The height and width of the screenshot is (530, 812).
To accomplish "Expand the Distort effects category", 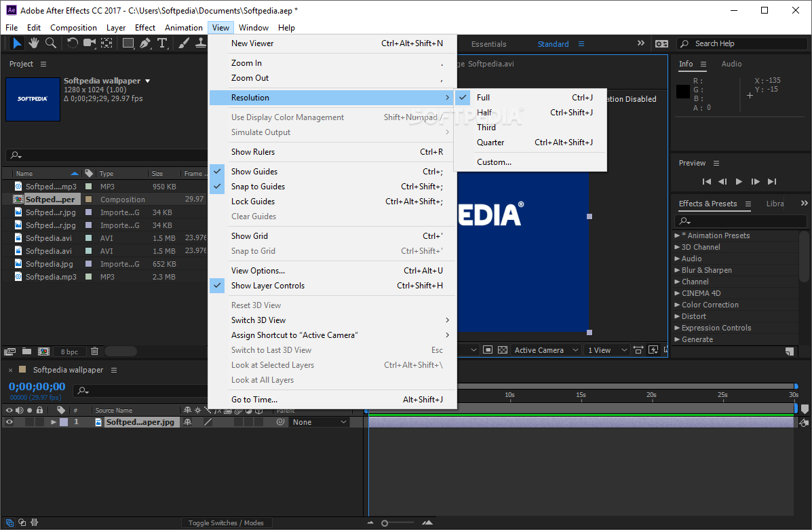I will 678,316.
